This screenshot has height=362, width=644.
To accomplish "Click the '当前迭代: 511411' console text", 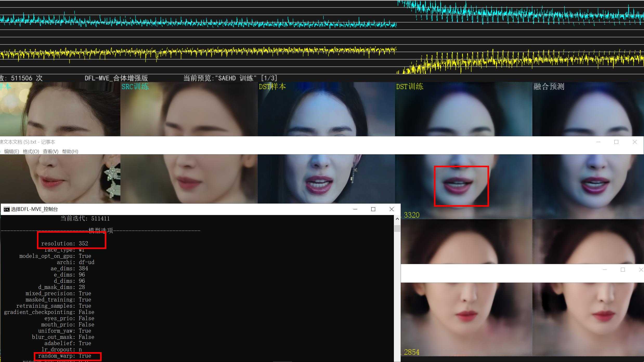I will [85, 218].
